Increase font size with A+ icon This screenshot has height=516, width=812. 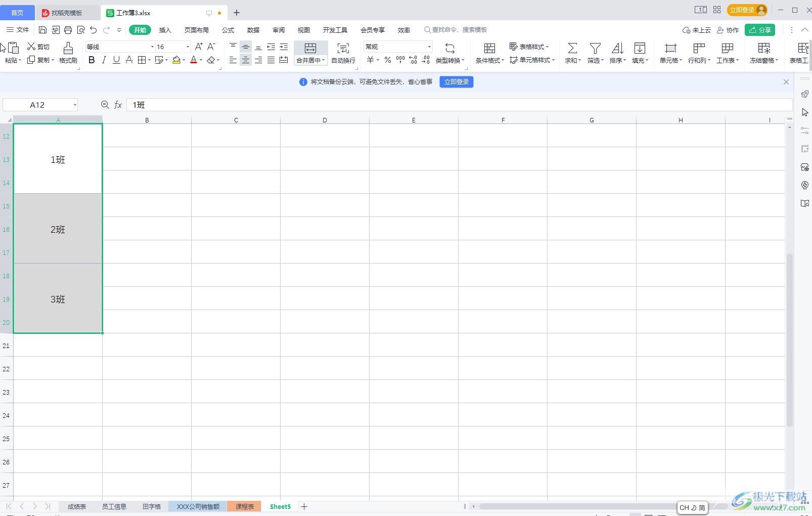tap(199, 47)
